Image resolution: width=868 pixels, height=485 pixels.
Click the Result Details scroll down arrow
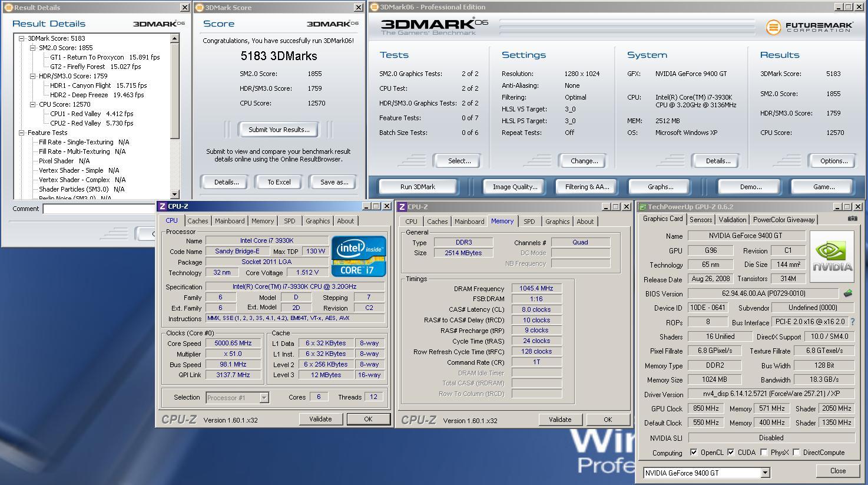coord(174,194)
